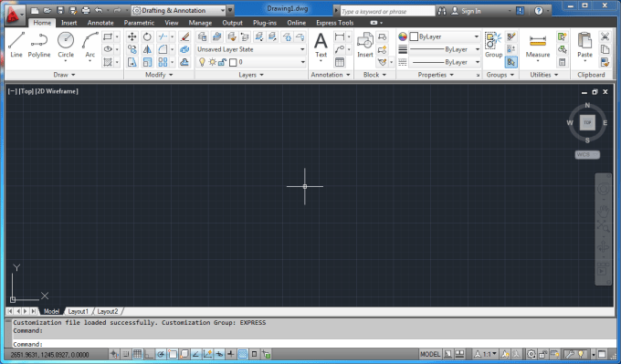The image size is (621, 364).
Task: Open the Measure tool
Action: [x=537, y=47]
